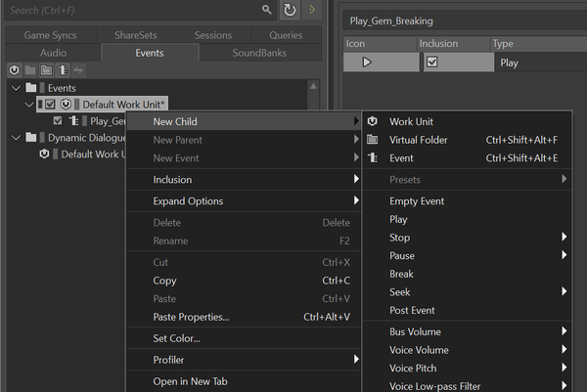Screen dimensions: 587x392
Task: Click the refresh icon beside search
Action: point(290,10)
